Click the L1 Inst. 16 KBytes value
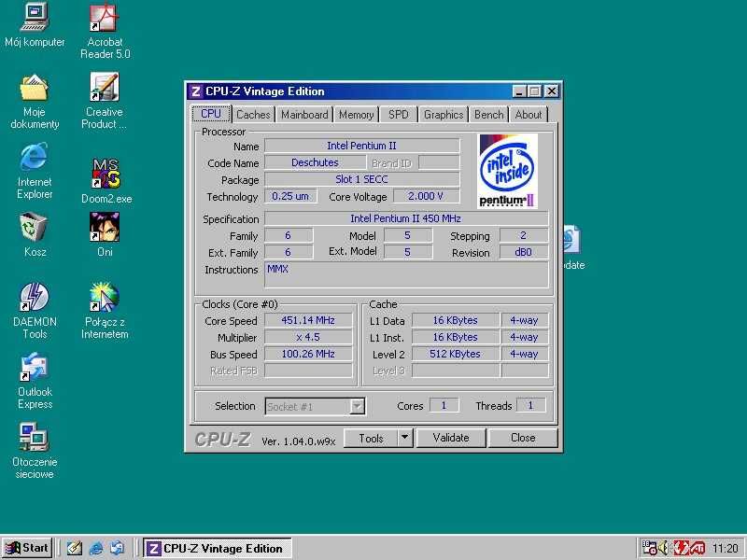The height and width of the screenshot is (560, 747). click(455, 337)
